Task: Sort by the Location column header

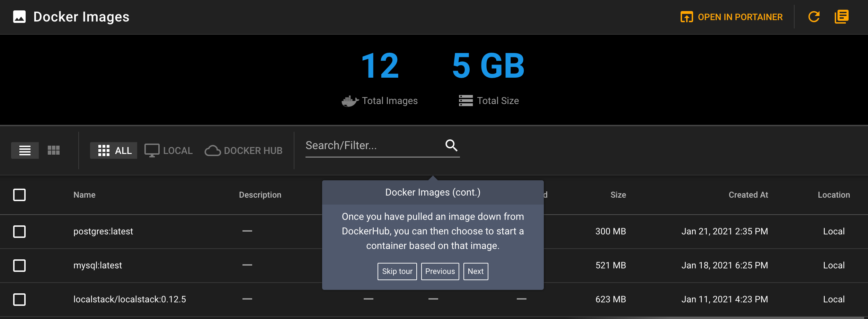Action: 834,195
